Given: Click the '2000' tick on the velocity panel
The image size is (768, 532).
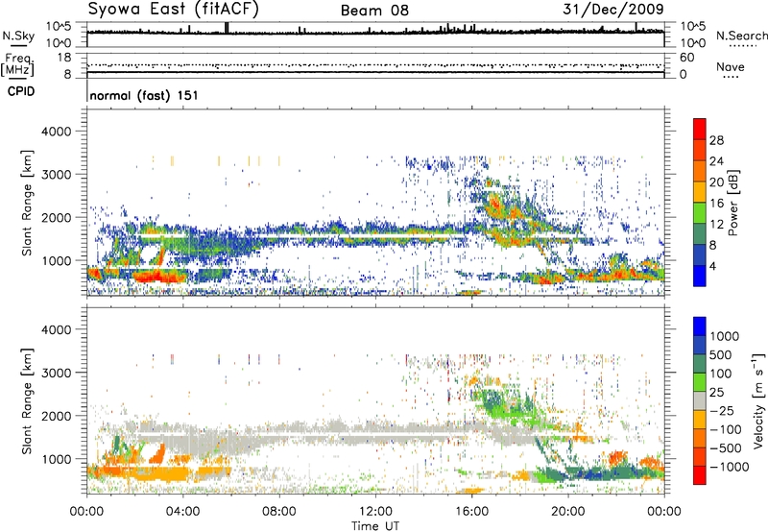Looking at the screenshot, I should coord(56,416).
